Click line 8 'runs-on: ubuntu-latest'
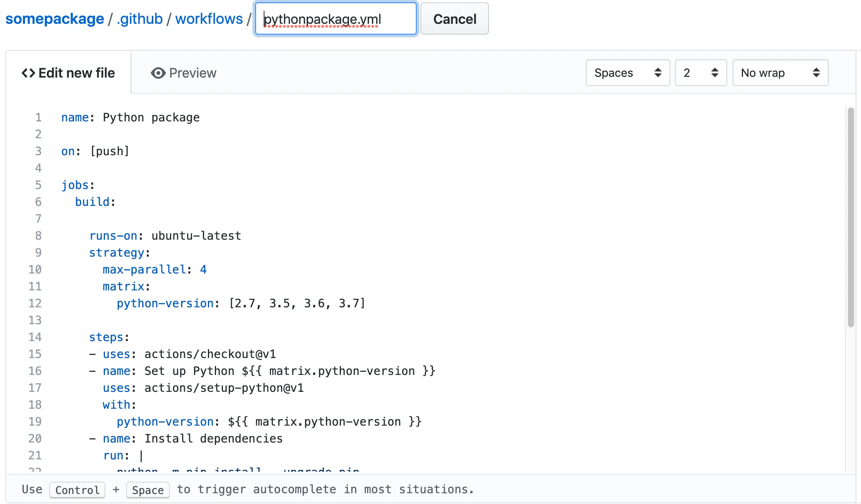The height and width of the screenshot is (504, 861). pyautogui.click(x=165, y=236)
